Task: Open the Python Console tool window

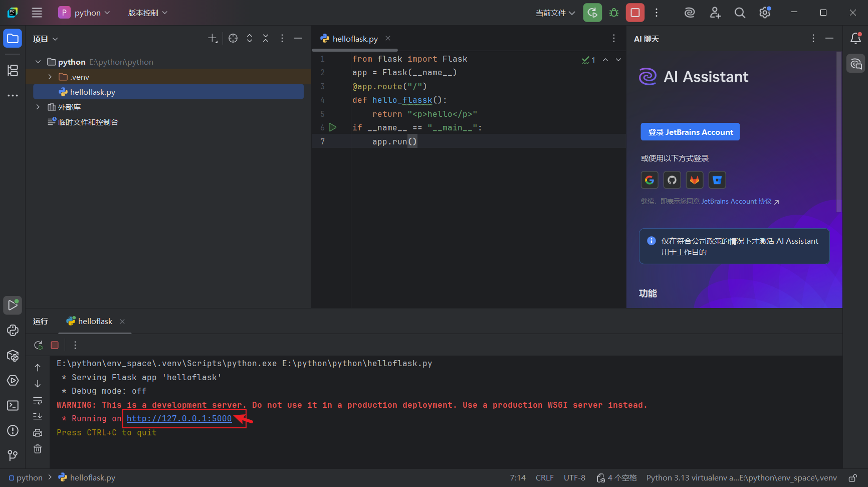Action: (x=13, y=330)
